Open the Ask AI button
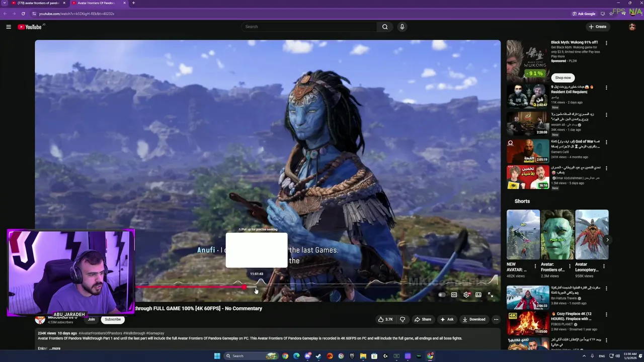The height and width of the screenshot is (362, 644). coord(447,319)
